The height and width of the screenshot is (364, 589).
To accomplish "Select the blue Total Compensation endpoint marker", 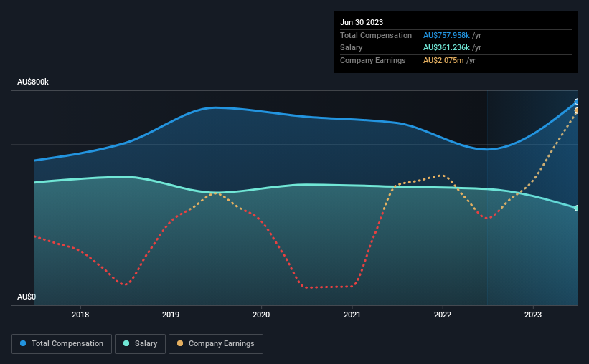I will click(577, 102).
